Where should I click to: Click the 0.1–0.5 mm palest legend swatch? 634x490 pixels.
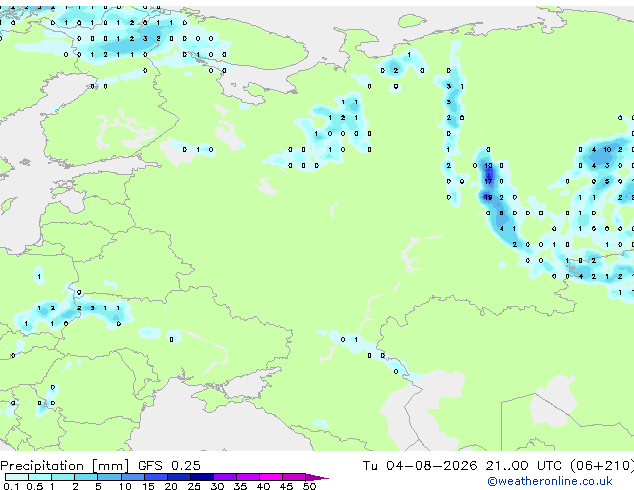pyautogui.click(x=17, y=477)
